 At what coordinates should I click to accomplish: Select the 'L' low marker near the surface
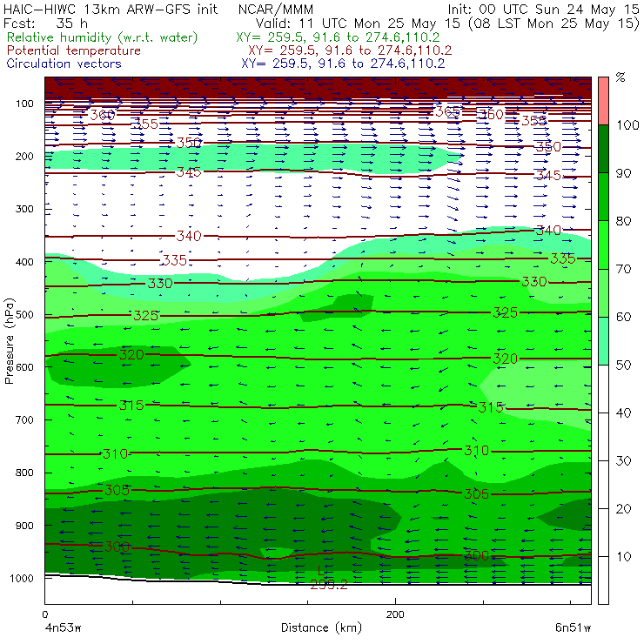pos(321,571)
